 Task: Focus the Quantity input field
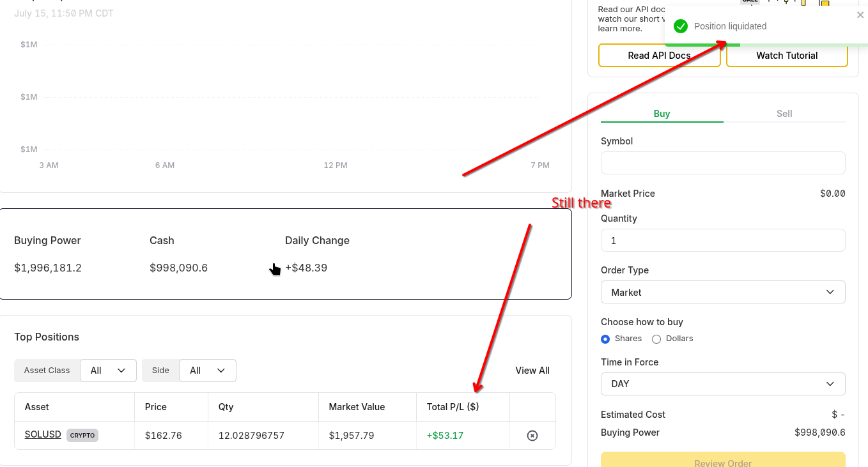click(x=722, y=240)
